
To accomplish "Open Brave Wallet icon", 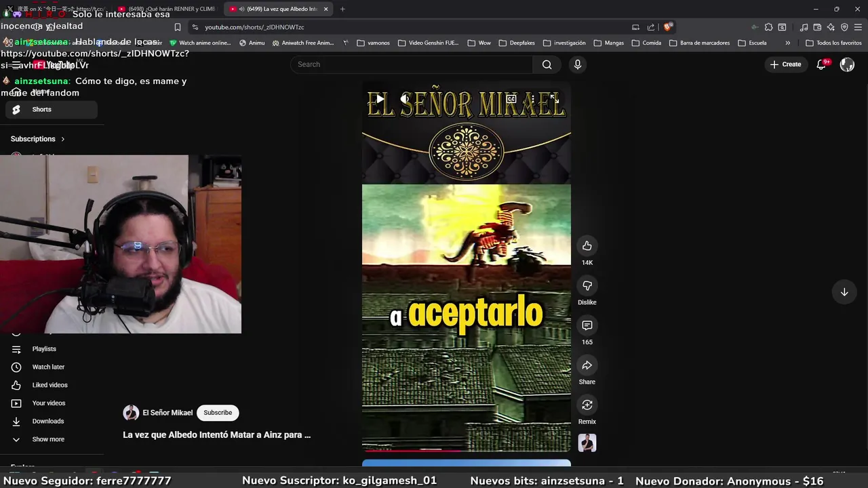I will (x=817, y=27).
